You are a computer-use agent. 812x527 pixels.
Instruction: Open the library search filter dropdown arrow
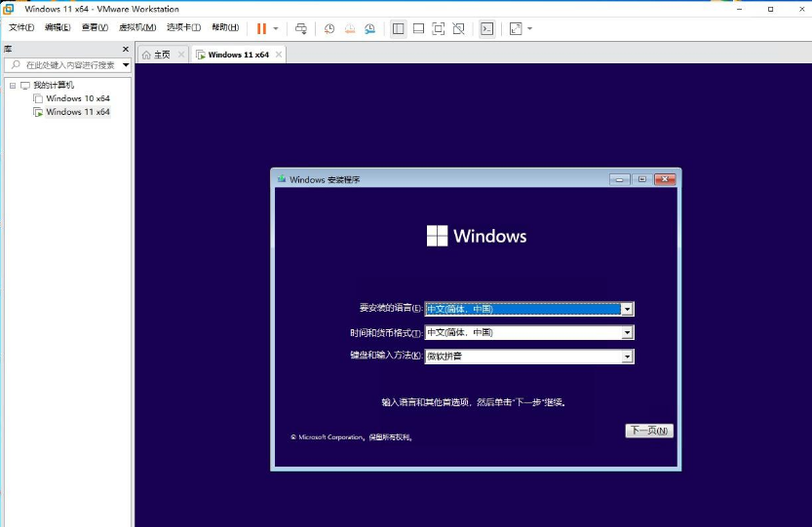click(126, 65)
